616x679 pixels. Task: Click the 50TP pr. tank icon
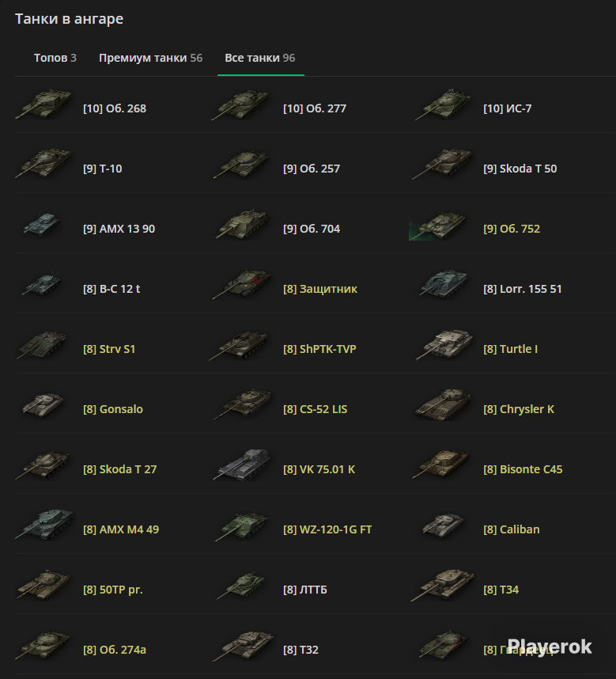43,585
